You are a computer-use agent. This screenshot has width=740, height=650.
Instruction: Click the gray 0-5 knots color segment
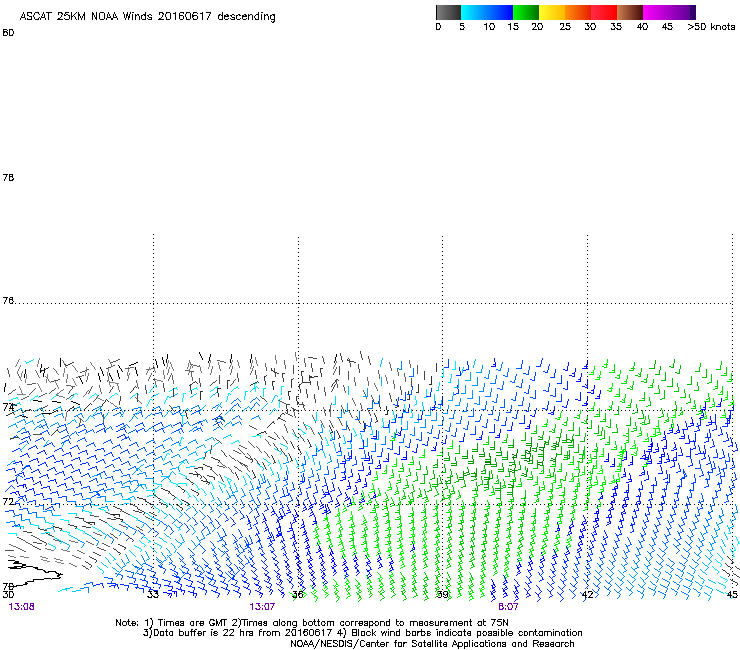448,12
